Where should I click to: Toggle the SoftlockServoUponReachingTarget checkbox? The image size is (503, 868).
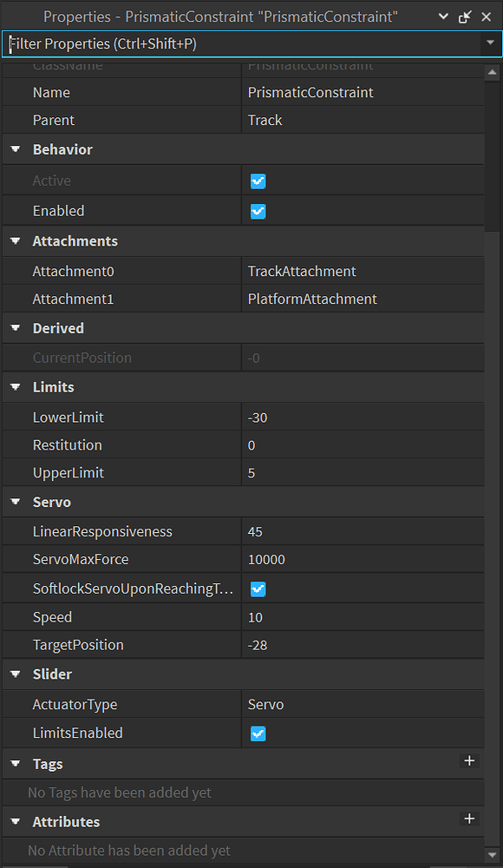pyautogui.click(x=258, y=588)
